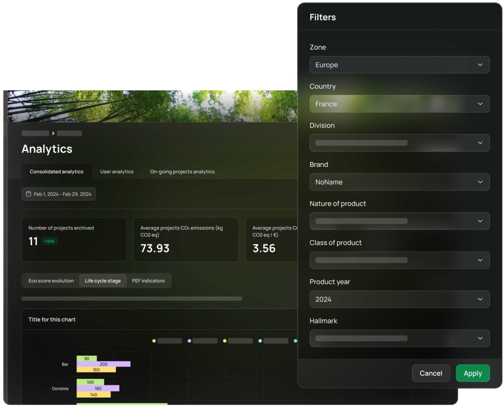This screenshot has width=504, height=420.
Task: Click the chevron on the Zone filter
Action: [x=480, y=65]
